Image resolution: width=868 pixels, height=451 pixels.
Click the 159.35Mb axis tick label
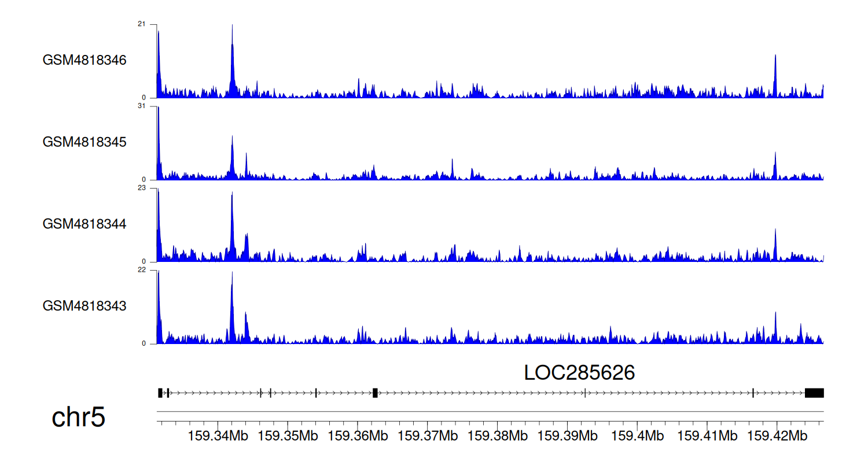pyautogui.click(x=288, y=435)
